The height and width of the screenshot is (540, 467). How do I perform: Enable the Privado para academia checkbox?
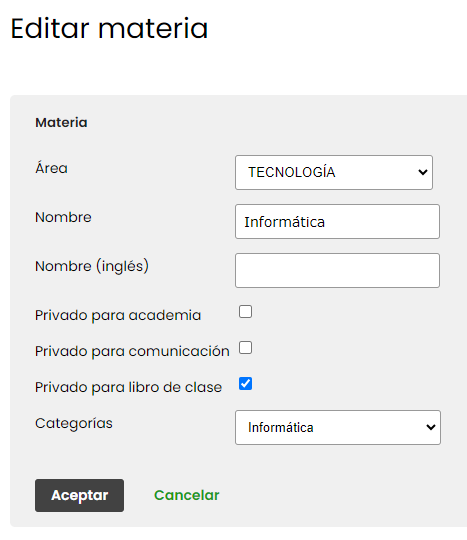(246, 312)
